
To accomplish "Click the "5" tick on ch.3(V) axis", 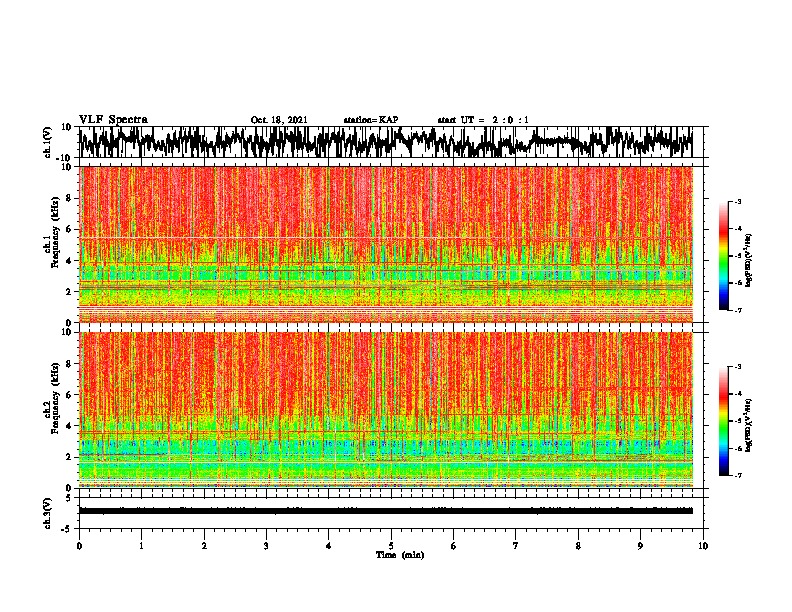I will point(69,498).
